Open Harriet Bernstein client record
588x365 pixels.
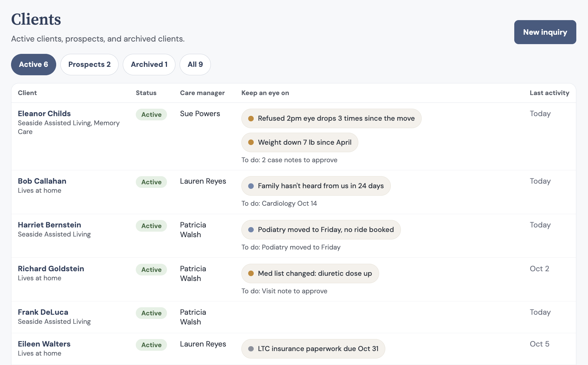49,225
